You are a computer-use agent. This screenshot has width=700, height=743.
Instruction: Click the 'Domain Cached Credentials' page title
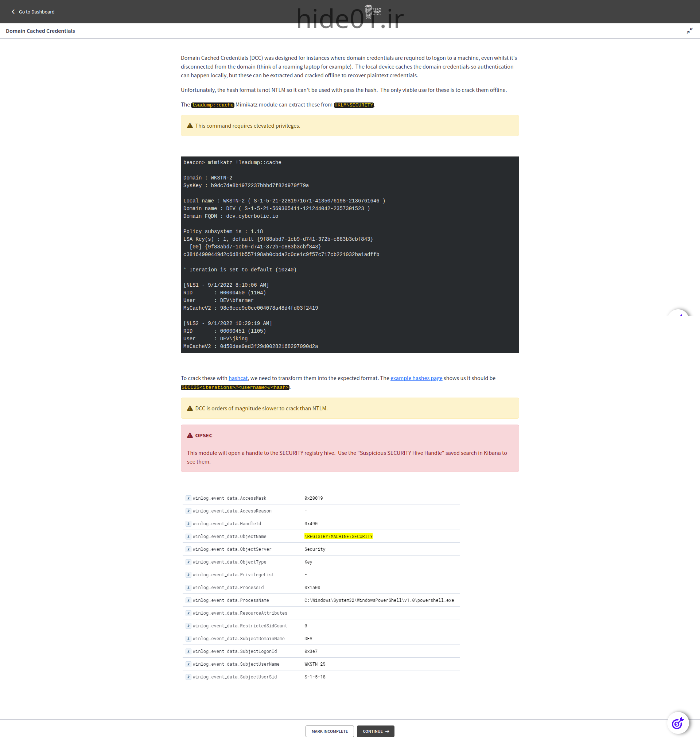click(x=40, y=31)
